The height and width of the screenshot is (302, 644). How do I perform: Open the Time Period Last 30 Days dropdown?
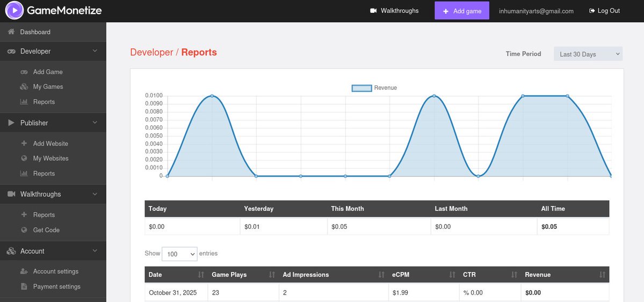(x=588, y=54)
